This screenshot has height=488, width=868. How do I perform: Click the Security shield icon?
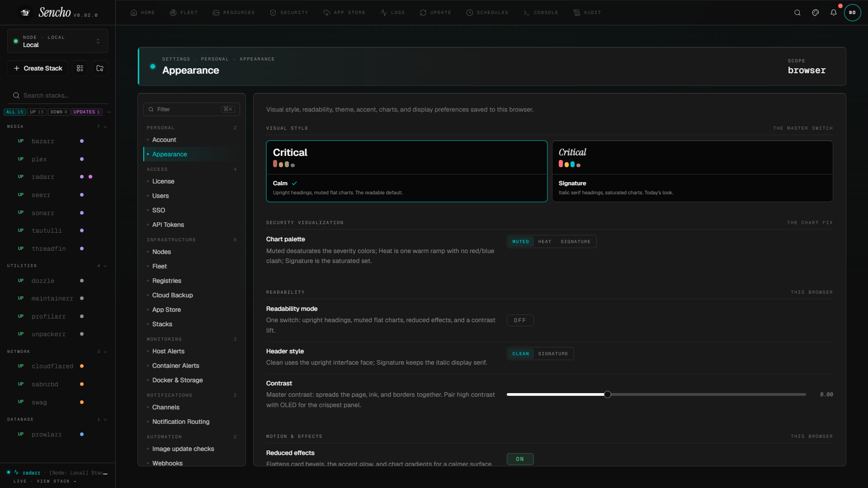(x=273, y=13)
